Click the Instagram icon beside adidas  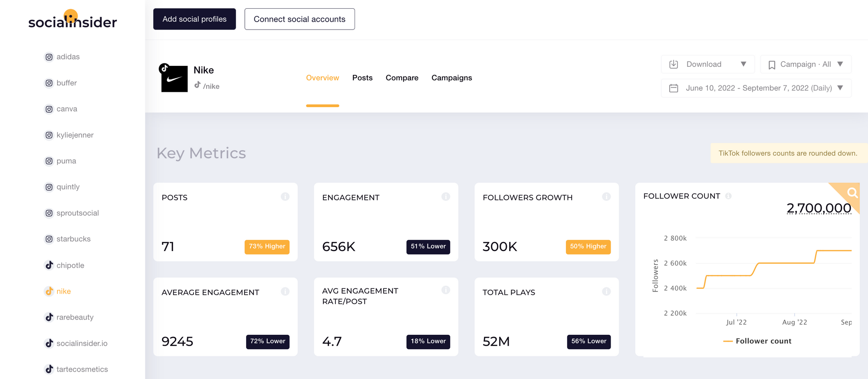pos(49,57)
